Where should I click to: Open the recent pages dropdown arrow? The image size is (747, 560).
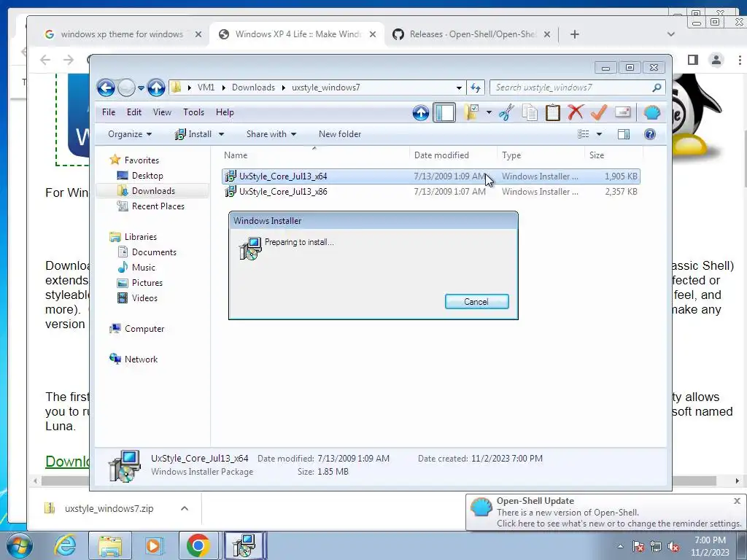[141, 88]
